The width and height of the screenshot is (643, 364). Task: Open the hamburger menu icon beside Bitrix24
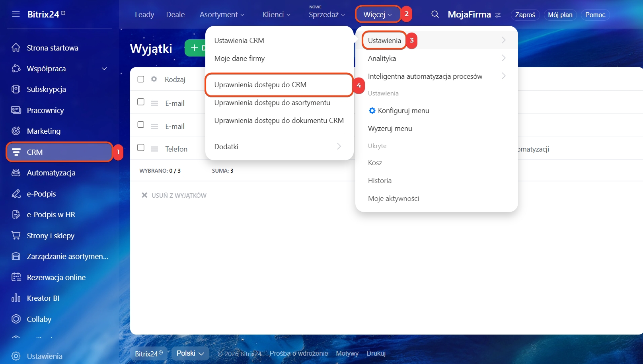tap(16, 14)
